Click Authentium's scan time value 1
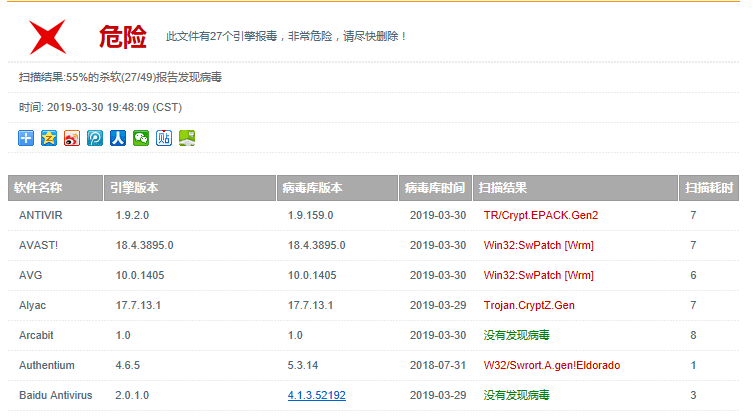 [693, 366]
